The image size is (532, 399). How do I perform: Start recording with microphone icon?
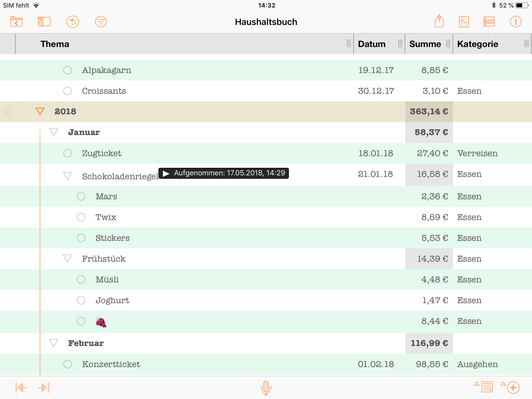266,388
